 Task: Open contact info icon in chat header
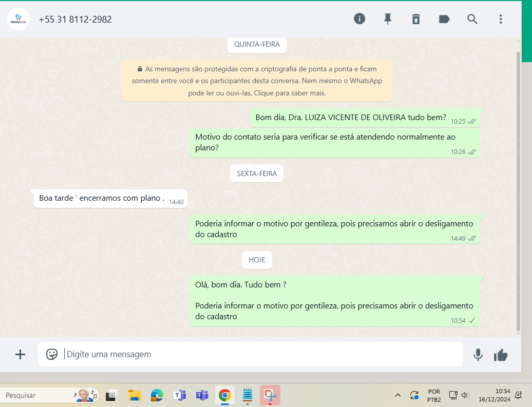click(359, 18)
